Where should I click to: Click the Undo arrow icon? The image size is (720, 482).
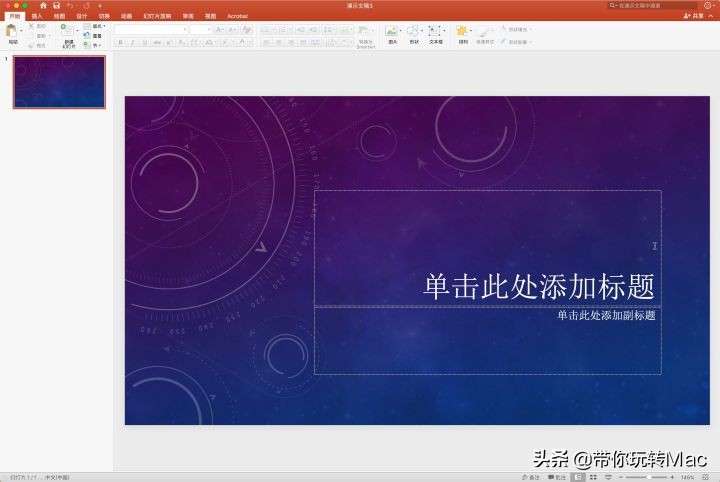coord(70,6)
